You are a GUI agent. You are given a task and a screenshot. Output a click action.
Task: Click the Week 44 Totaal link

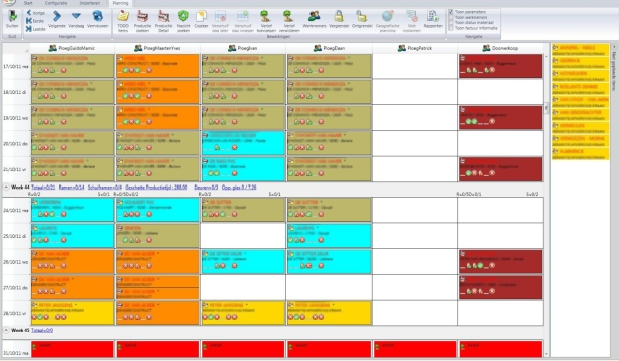[x=43, y=187]
